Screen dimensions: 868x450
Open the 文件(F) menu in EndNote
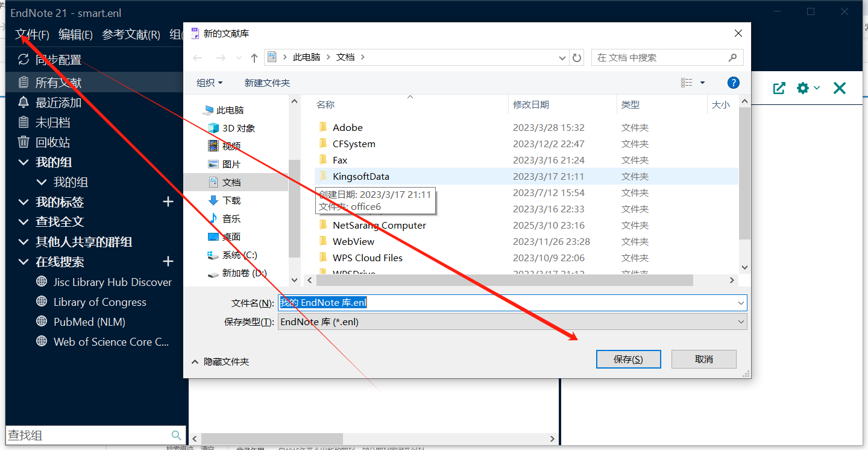point(32,35)
